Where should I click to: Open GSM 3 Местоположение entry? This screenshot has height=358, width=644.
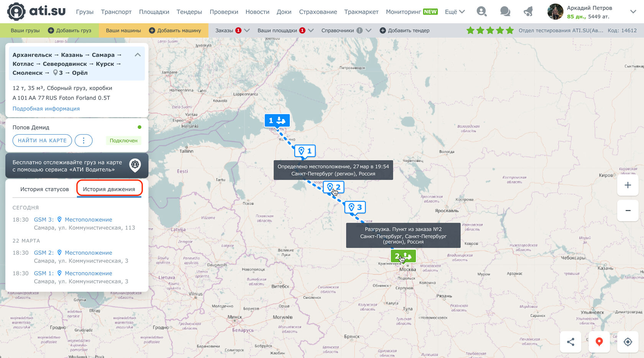coord(73,219)
